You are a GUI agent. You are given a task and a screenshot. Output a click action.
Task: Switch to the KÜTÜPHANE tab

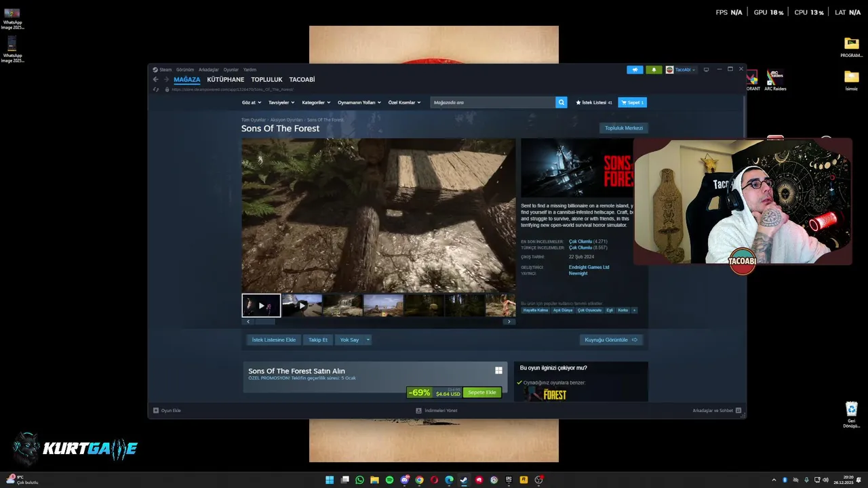(226, 79)
